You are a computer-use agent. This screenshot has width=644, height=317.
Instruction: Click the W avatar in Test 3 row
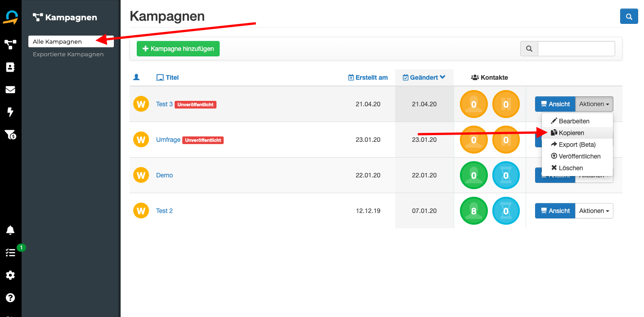point(141,104)
